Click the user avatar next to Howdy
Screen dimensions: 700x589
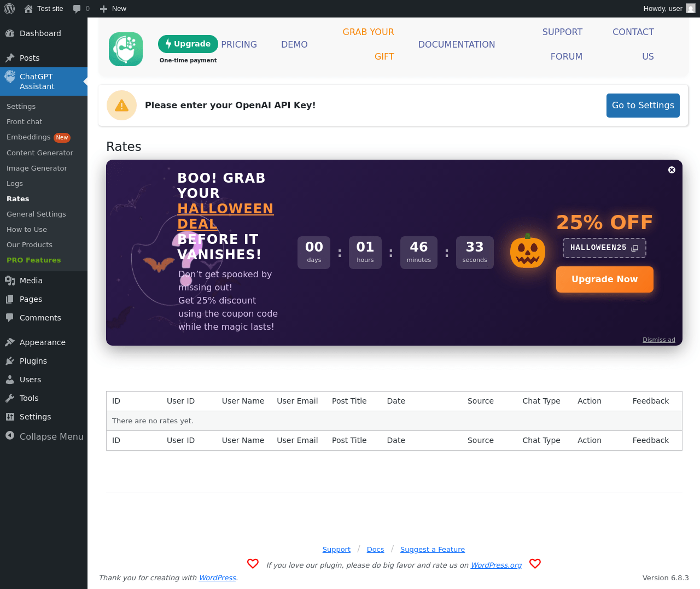[x=691, y=9]
